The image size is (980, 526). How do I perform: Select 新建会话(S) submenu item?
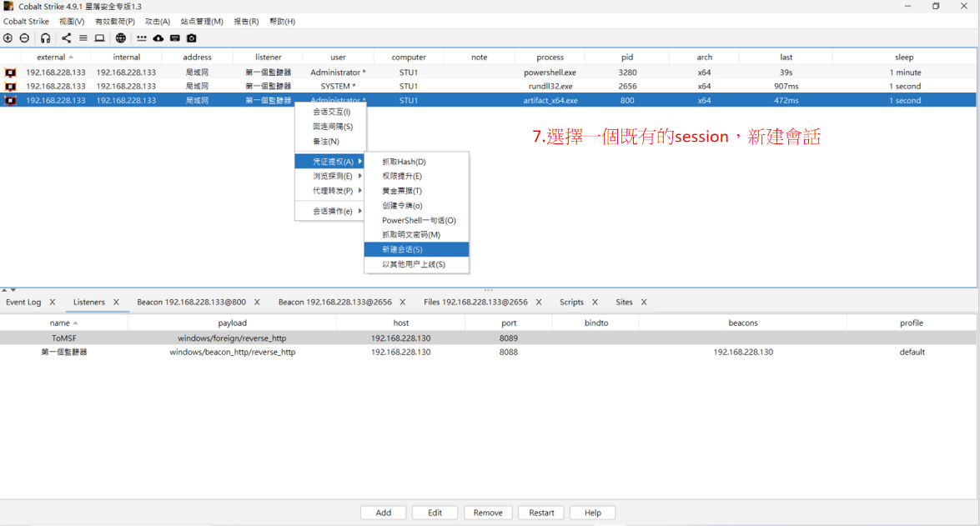tap(416, 249)
